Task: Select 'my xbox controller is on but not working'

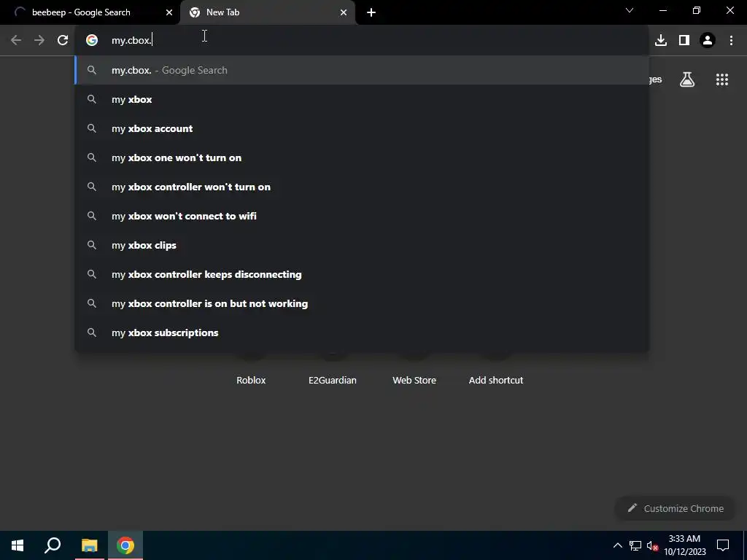Action: click(362, 303)
